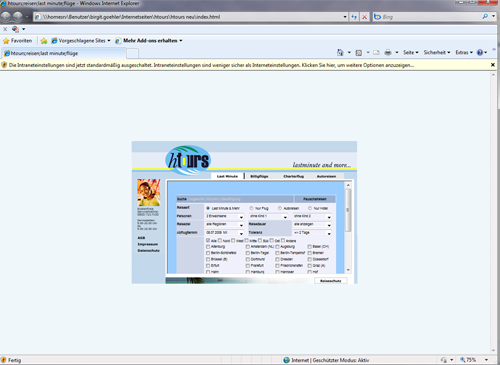Click the Favoriten star icon
Screen dimensions: 500x365
6,41
